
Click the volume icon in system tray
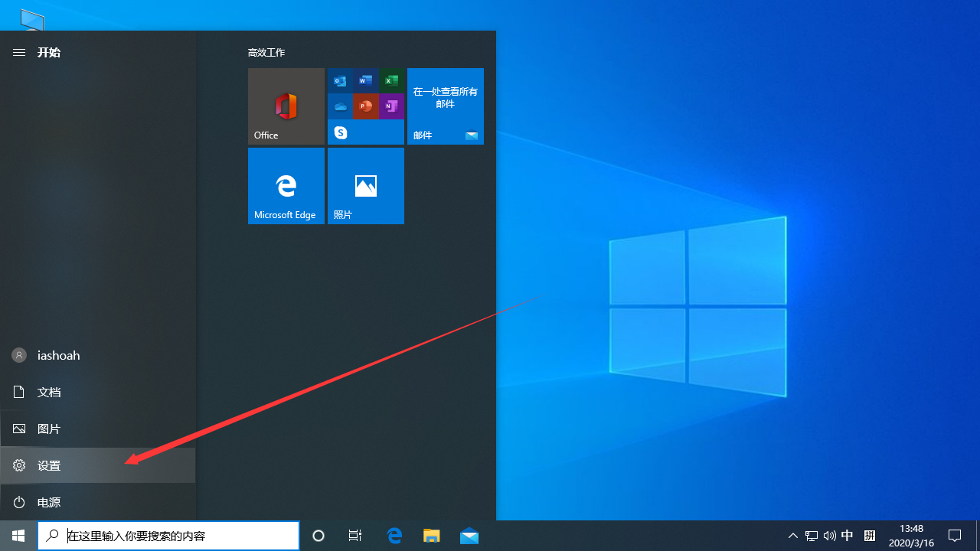tap(829, 535)
